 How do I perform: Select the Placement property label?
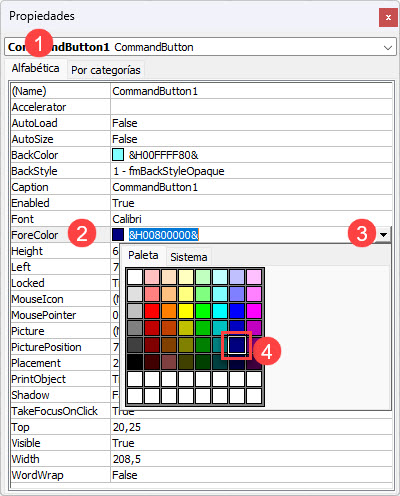pyautogui.click(x=36, y=363)
